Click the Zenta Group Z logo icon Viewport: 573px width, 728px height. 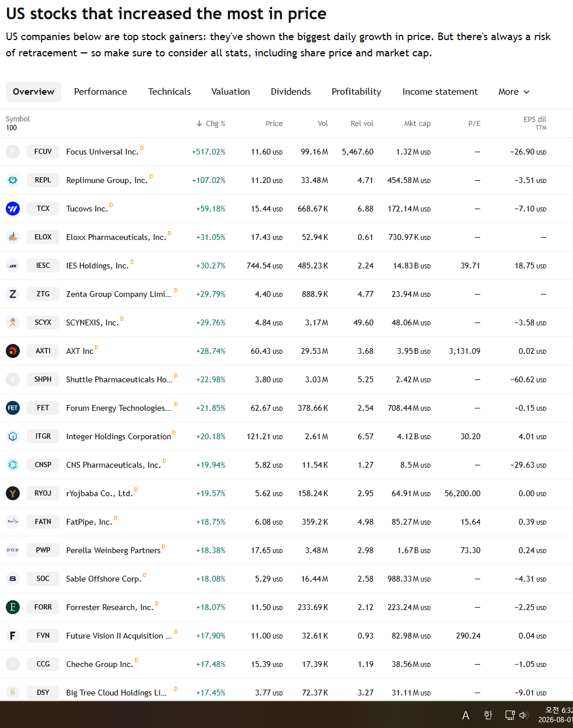click(x=13, y=294)
